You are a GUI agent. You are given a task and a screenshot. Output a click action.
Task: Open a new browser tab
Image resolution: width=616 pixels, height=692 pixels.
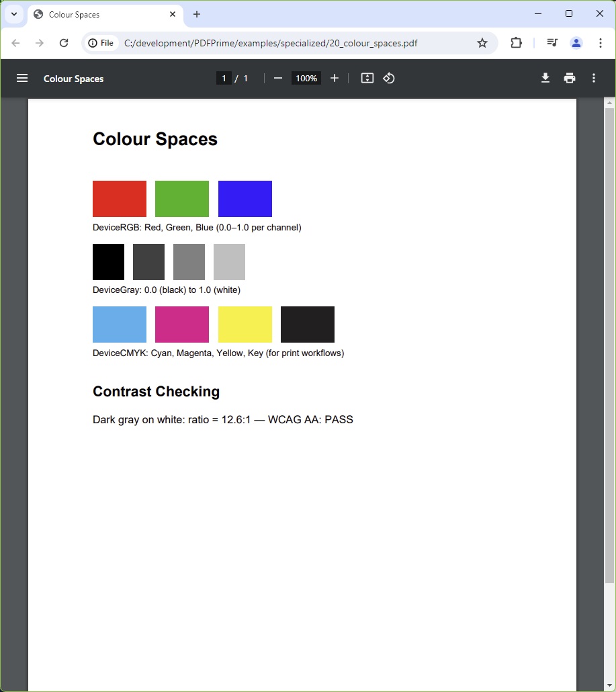[197, 13]
